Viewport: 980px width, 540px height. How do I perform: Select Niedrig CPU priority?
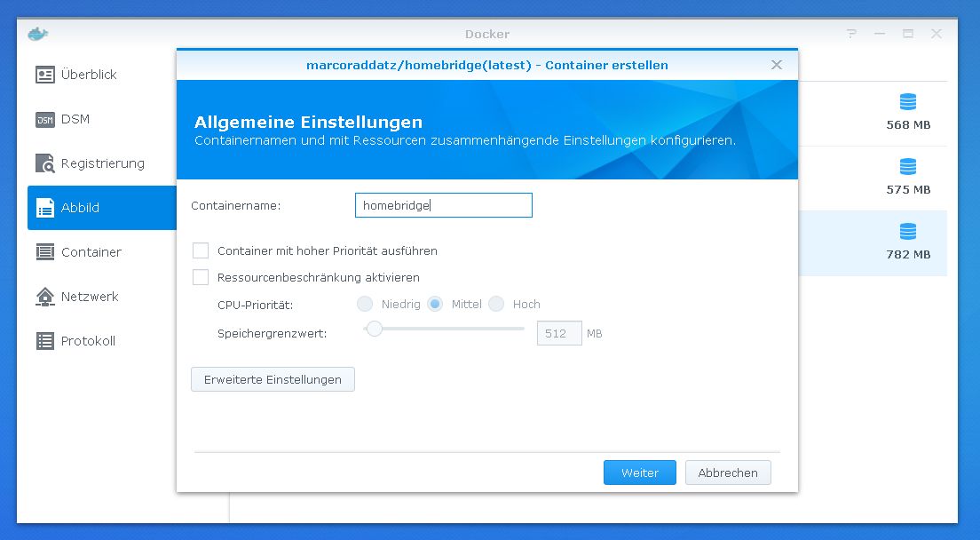pos(364,304)
